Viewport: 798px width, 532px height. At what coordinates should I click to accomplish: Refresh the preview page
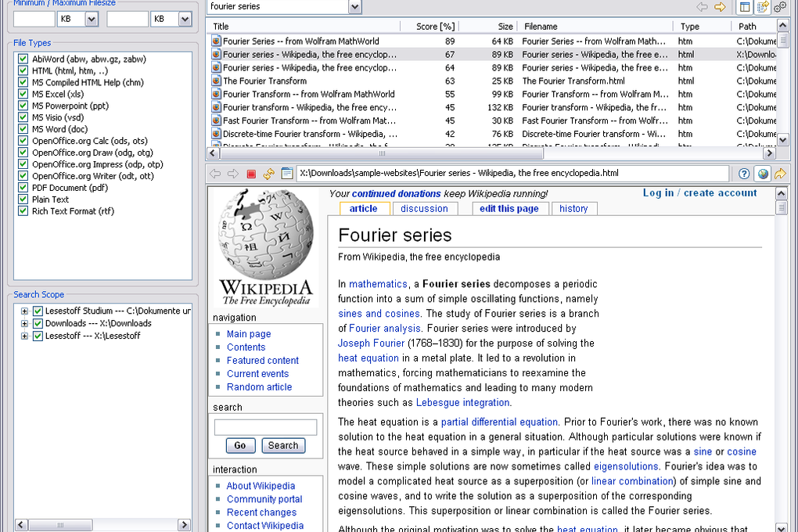tap(268, 174)
